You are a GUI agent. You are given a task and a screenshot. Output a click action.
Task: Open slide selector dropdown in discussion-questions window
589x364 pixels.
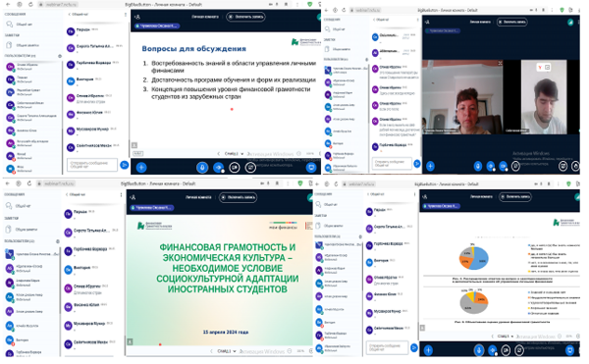tap(234, 154)
